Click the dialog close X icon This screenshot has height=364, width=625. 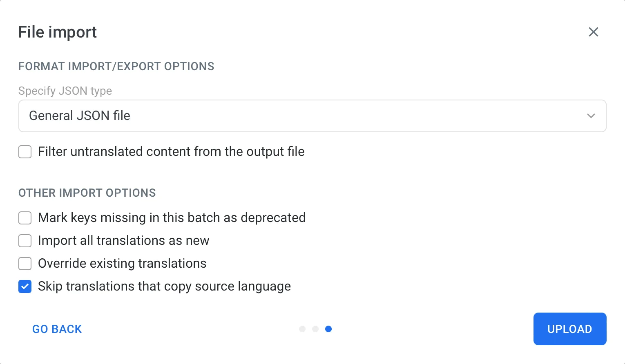tap(594, 32)
